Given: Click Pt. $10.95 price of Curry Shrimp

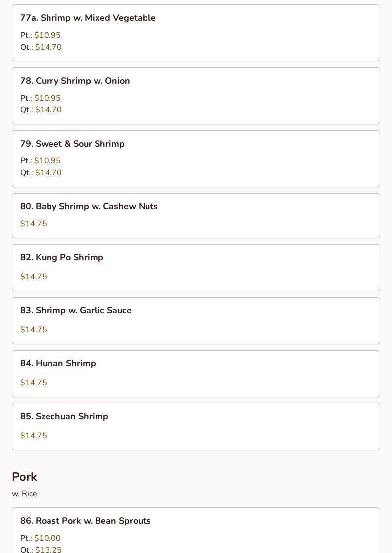Looking at the screenshot, I should [x=47, y=98].
